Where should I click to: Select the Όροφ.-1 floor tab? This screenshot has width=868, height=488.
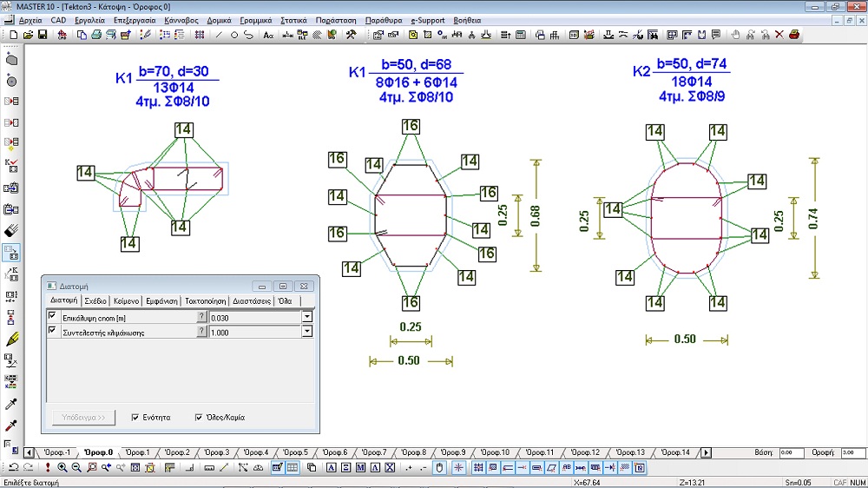point(57,452)
